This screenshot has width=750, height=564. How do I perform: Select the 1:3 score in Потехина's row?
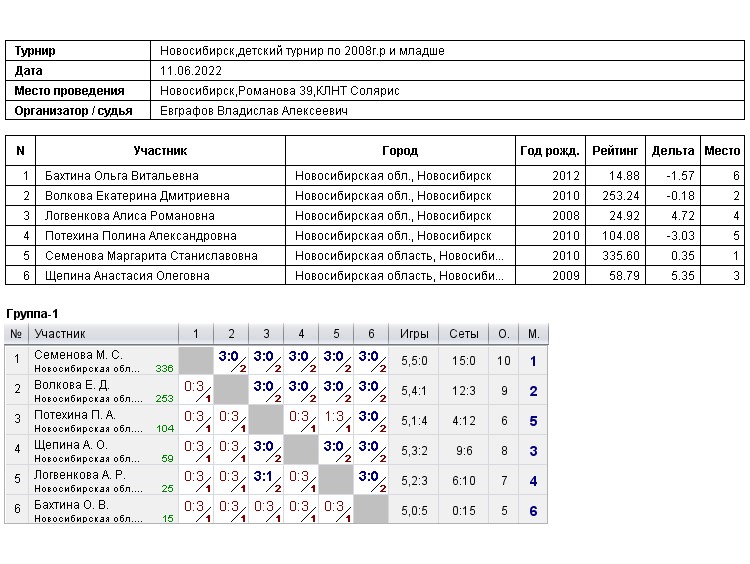point(335,417)
